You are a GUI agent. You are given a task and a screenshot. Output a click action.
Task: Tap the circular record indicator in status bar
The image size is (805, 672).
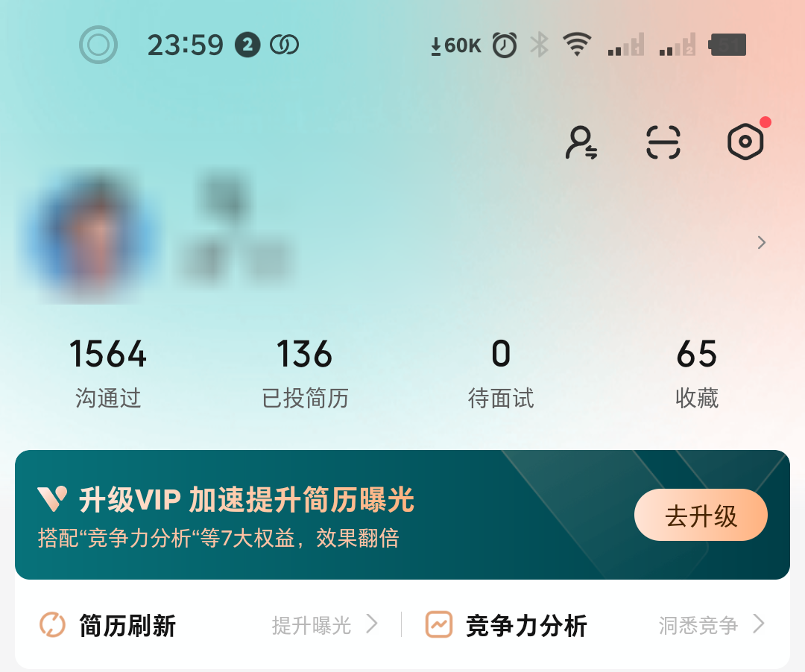[98, 45]
